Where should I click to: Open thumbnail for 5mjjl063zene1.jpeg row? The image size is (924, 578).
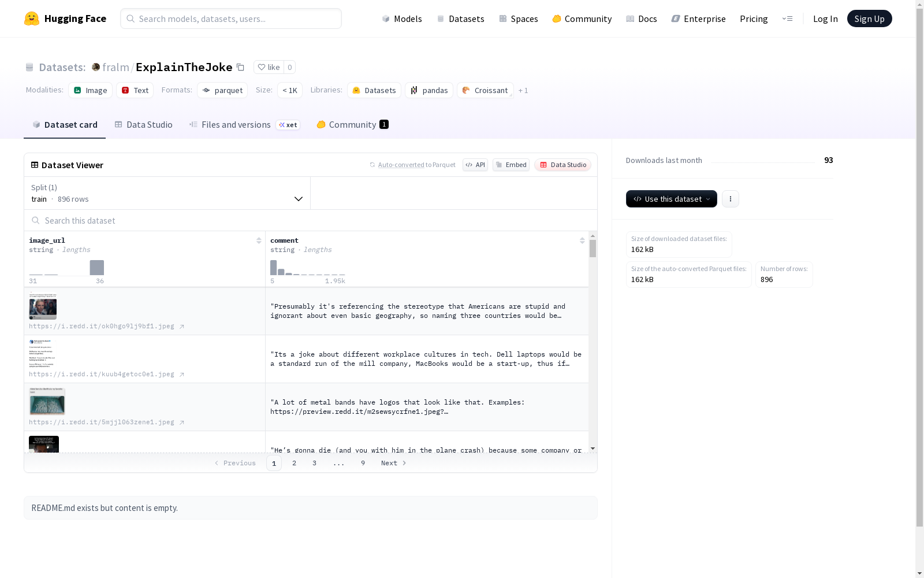click(x=47, y=402)
